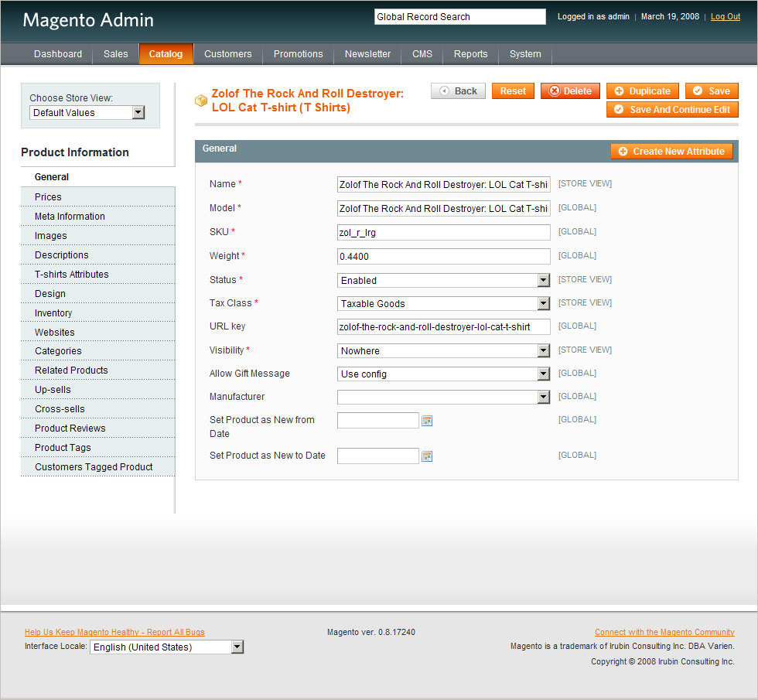Image resolution: width=758 pixels, height=700 pixels.
Task: Click the Log Out link
Action: (726, 17)
